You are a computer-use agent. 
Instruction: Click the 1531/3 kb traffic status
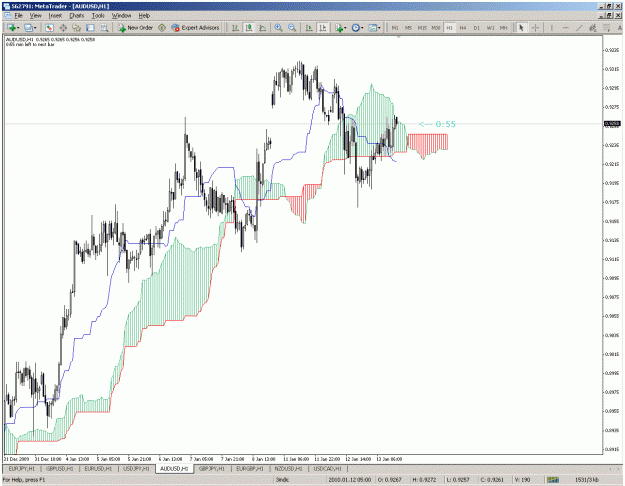[x=586, y=480]
